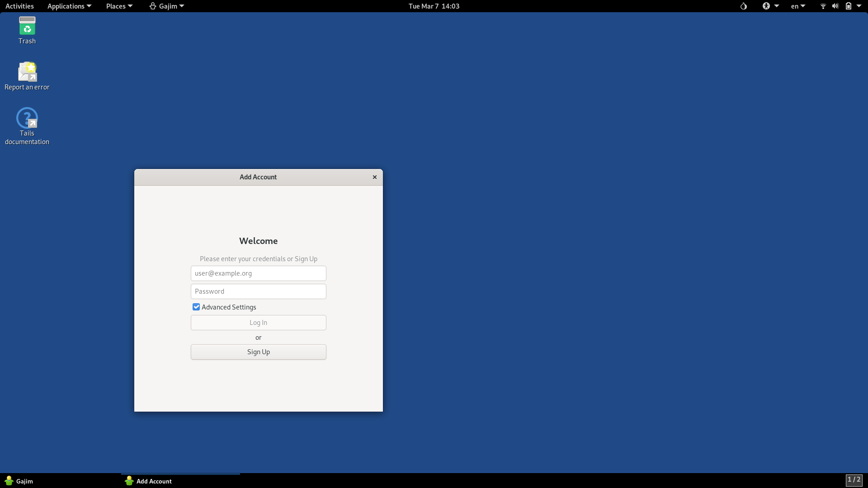Open the Report an error launcher
The width and height of the screenshot is (868, 488).
[27, 72]
